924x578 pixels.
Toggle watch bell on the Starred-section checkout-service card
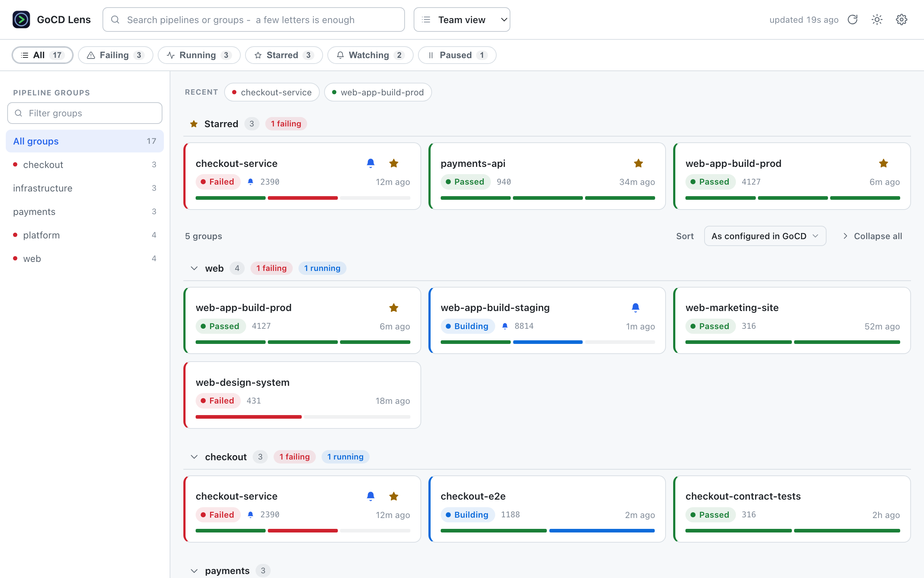[370, 163]
